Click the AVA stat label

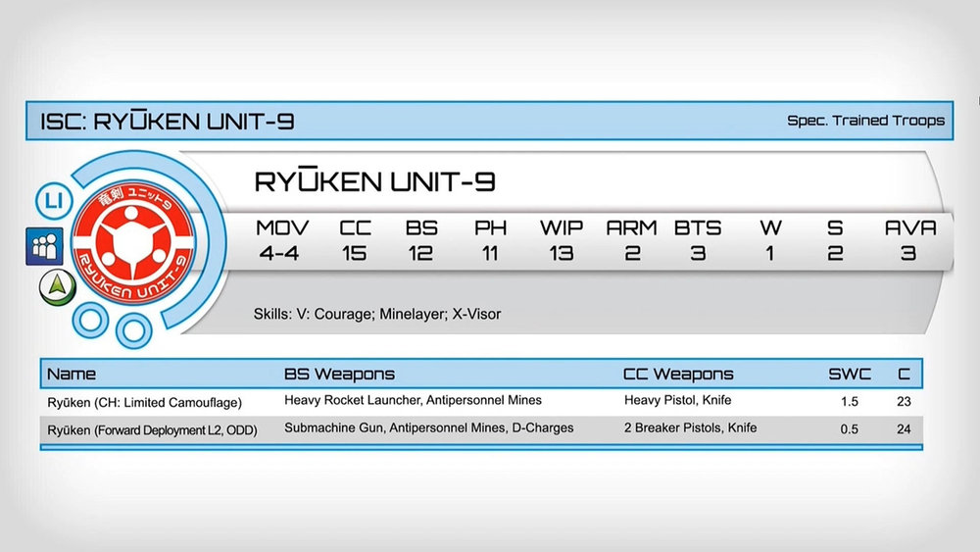coord(910,228)
